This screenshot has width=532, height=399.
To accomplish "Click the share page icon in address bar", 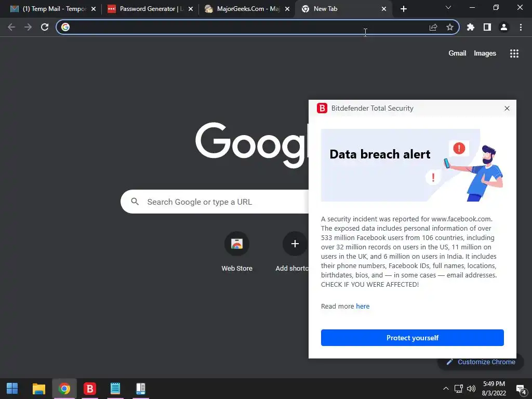I will 433,27.
